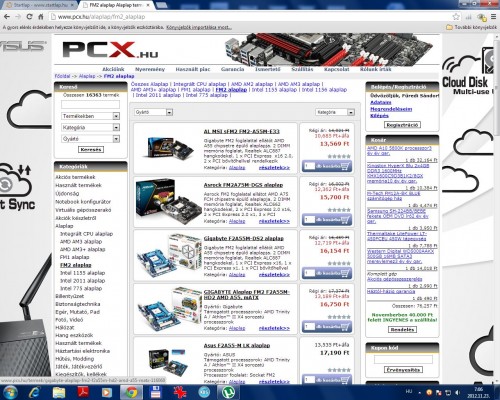Open the Használt piac menu item
Image resolution: width=500 pixels, height=400 pixels.
(x=193, y=69)
